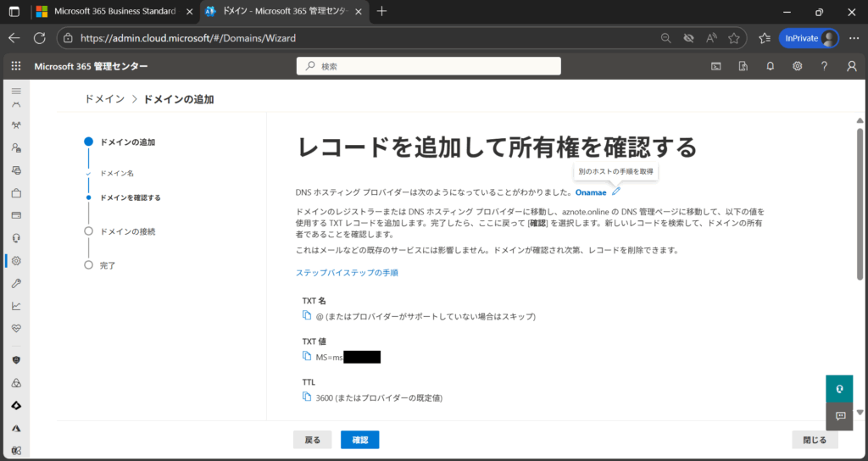Open the billing card icon in sidebar
Viewport: 868px width, 461px height.
point(15,215)
